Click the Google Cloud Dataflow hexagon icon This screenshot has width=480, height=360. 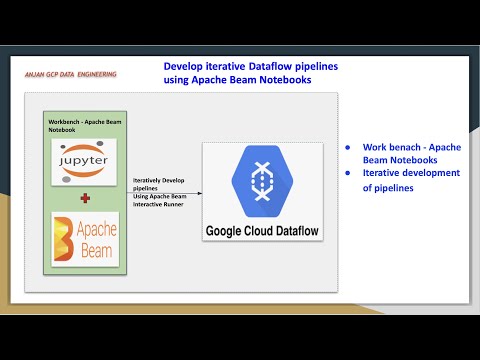click(262, 181)
